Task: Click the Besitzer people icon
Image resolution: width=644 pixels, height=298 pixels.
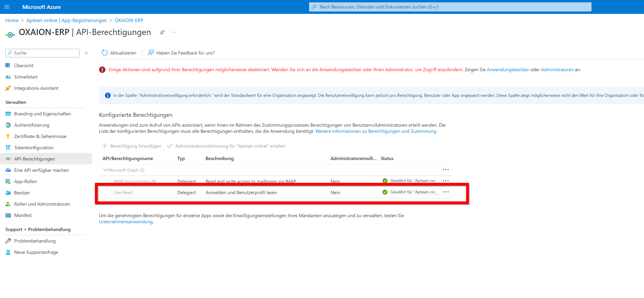Action: (x=8, y=192)
